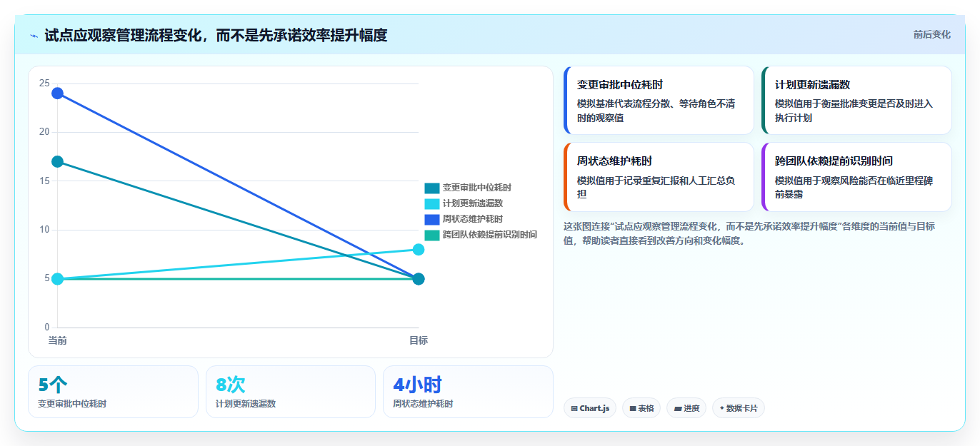Click the 跨团队依赖提前识别时间 legend label
Screen dimensions: 980x446
[489, 235]
